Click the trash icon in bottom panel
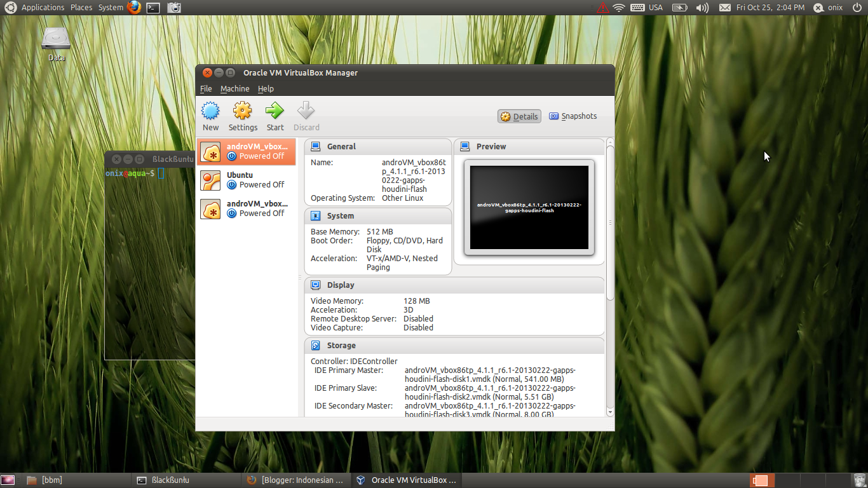Screen dimensions: 868x488 coord(859,480)
